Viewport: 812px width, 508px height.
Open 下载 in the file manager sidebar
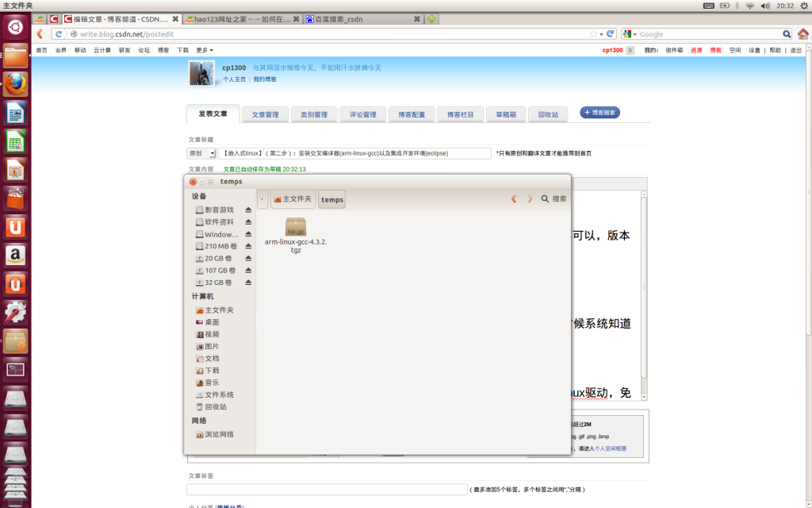click(213, 371)
